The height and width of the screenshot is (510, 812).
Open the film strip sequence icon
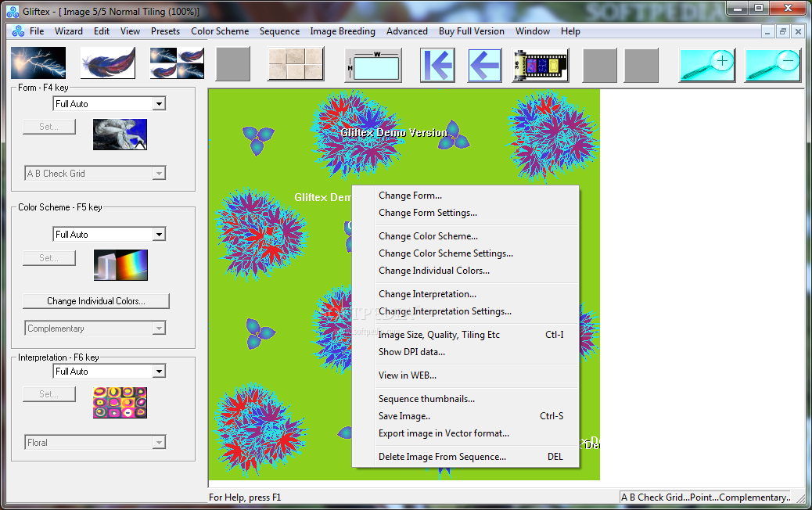click(541, 65)
